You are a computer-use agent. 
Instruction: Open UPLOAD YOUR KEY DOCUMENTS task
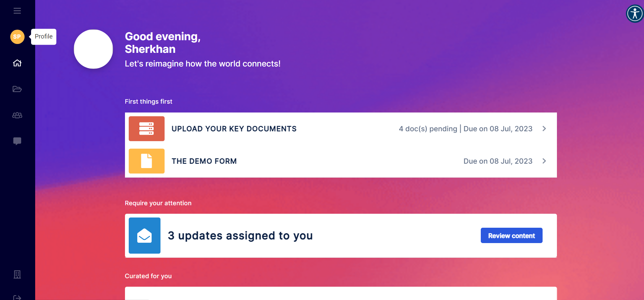(341, 129)
